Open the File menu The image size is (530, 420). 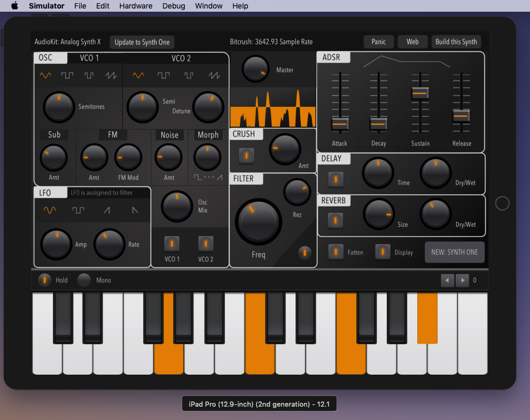point(80,6)
